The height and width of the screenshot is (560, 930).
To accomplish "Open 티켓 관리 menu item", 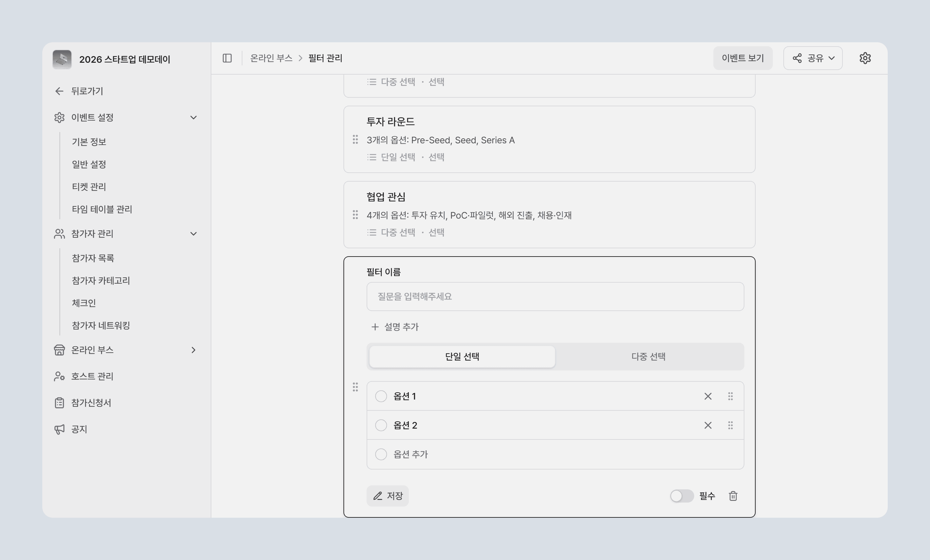I will click(x=89, y=187).
